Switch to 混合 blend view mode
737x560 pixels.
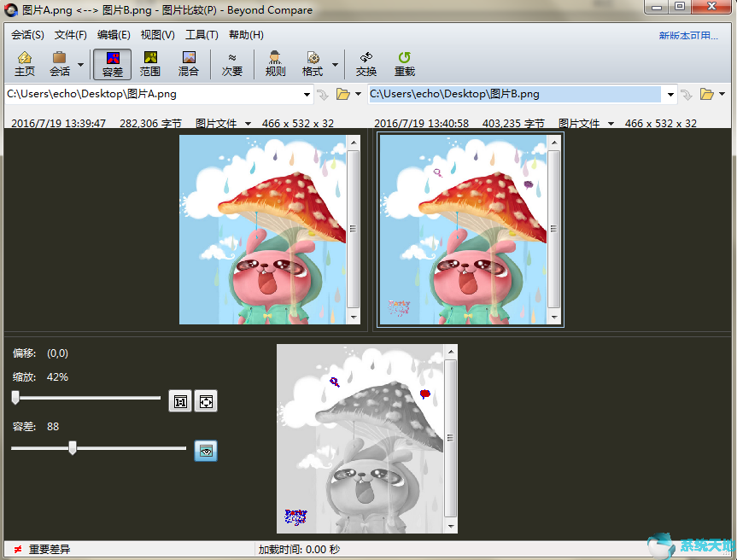pyautogui.click(x=189, y=64)
